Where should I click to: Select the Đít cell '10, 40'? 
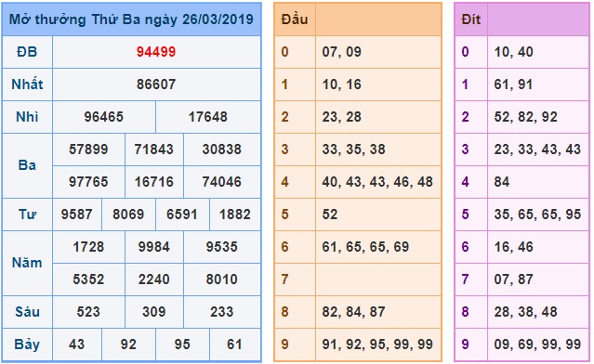coord(538,52)
